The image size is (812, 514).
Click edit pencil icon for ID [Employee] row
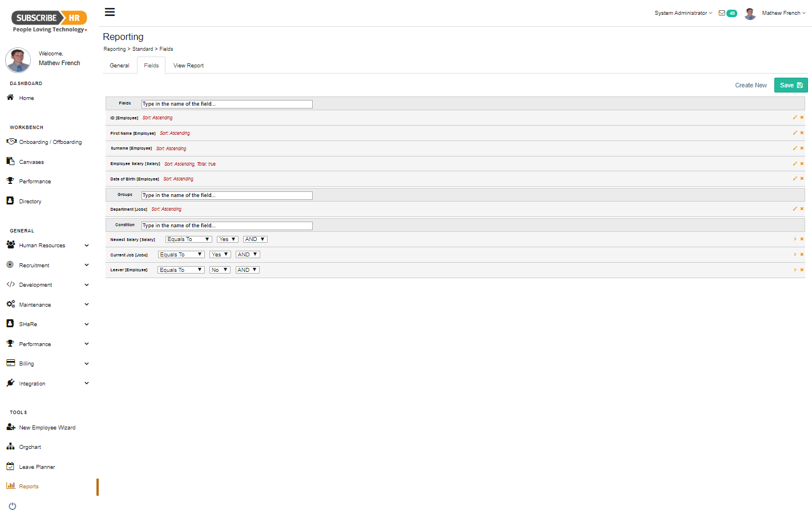794,118
